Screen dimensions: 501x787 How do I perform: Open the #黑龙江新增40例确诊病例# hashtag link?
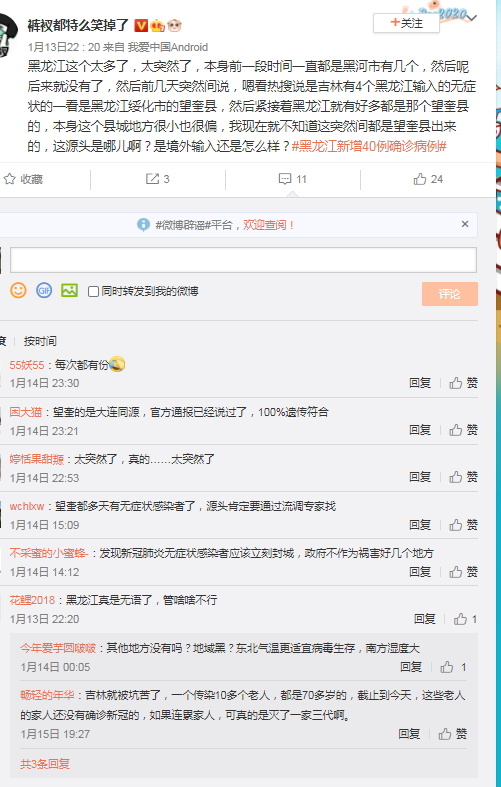[369, 147]
